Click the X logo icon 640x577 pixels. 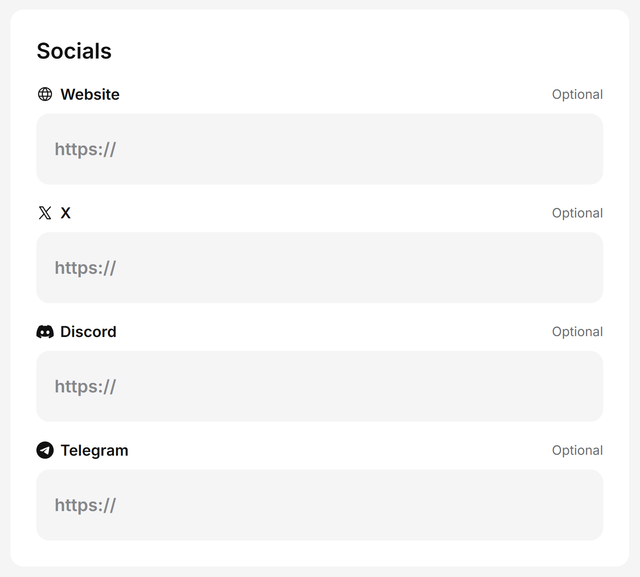(45, 213)
